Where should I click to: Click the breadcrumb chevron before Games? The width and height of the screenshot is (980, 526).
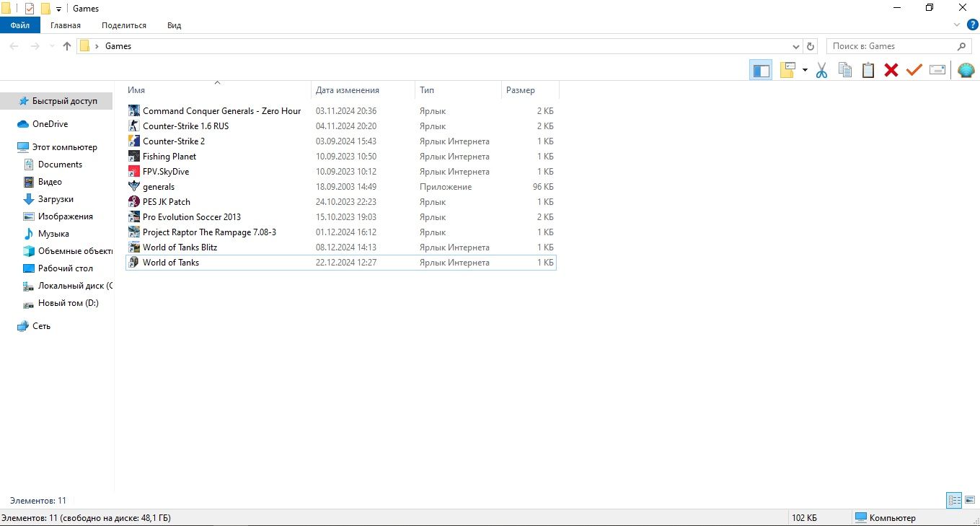click(97, 46)
